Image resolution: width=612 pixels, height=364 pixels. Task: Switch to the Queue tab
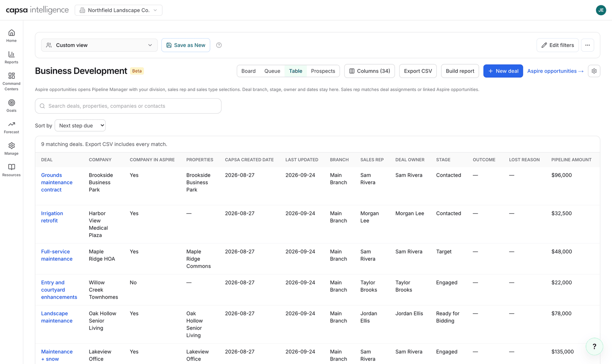272,71
